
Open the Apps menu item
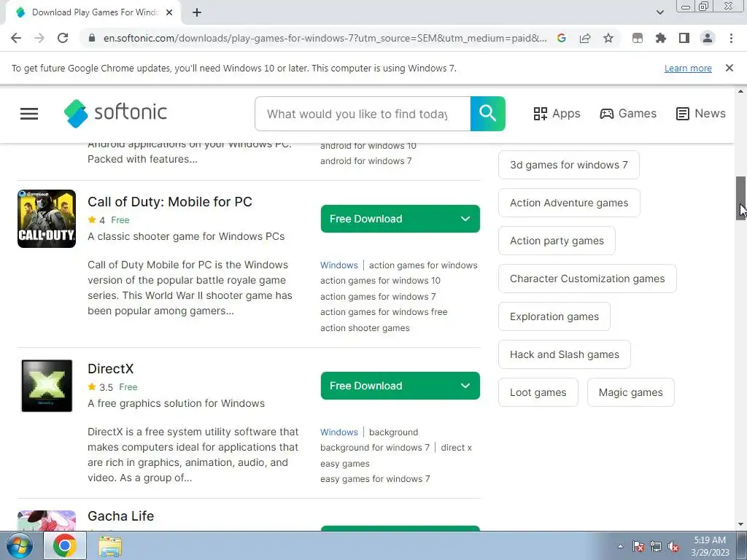pos(557,113)
